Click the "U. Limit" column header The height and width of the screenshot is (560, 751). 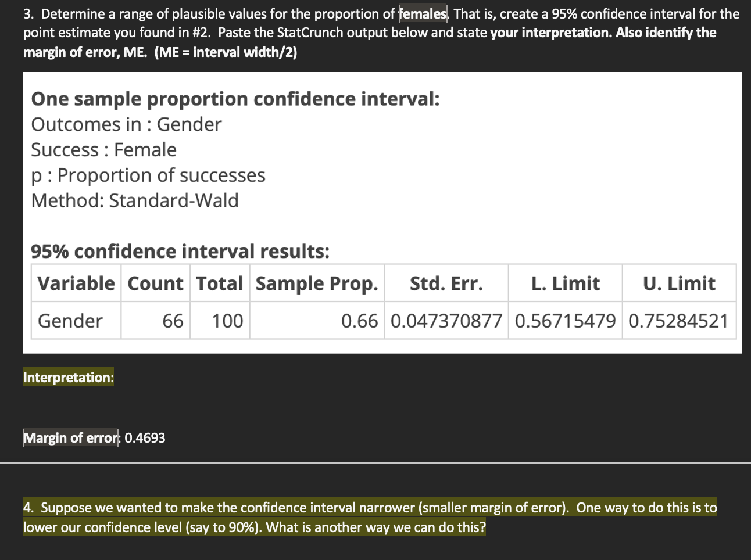(x=679, y=283)
